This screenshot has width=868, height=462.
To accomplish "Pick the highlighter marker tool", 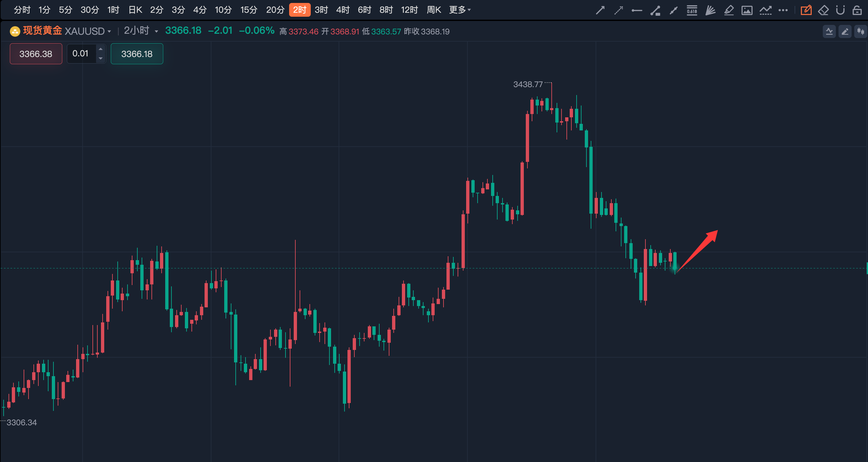I will [x=729, y=10].
